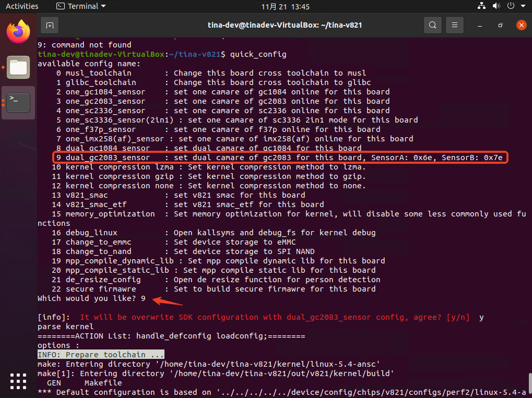This screenshot has height=398, width=532.
Task: Open the Activities overview
Action: click(x=22, y=6)
